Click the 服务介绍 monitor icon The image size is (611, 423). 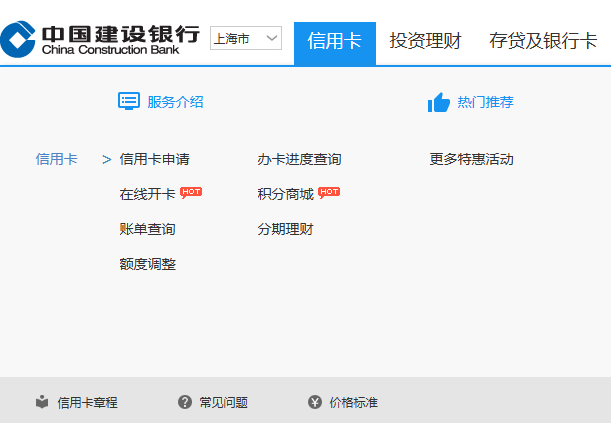[129, 101]
